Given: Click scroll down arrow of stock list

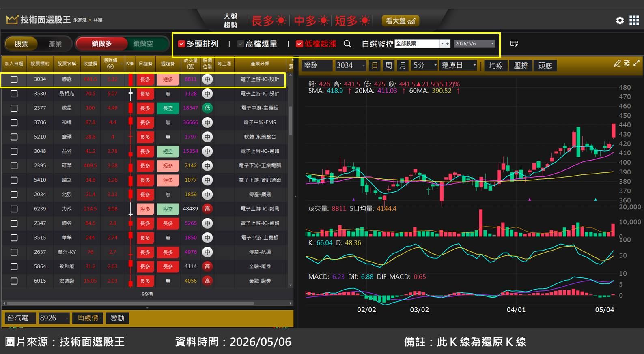Looking at the screenshot, I should (x=291, y=285).
